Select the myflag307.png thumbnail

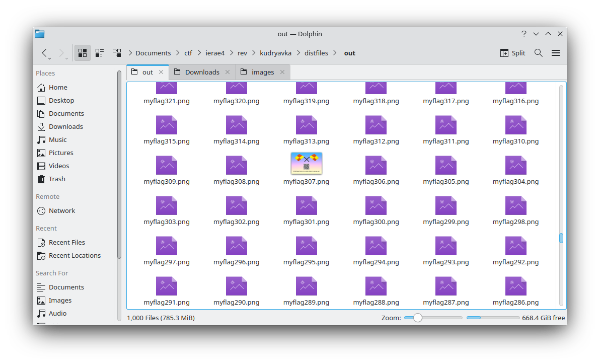(306, 163)
